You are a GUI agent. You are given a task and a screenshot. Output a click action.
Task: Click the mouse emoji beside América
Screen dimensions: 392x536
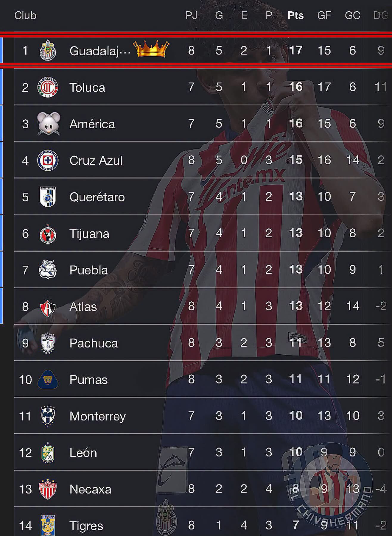(x=49, y=124)
